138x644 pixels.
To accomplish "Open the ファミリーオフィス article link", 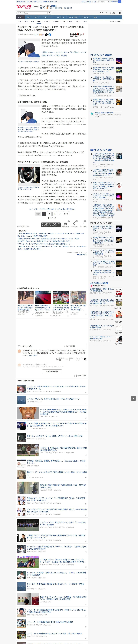I will click(53, 399).
